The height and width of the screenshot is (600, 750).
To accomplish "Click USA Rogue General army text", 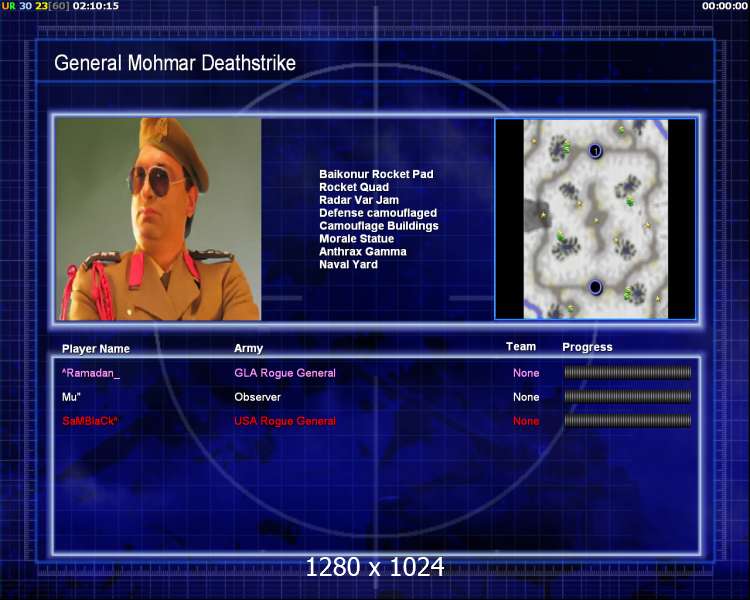I will point(285,421).
